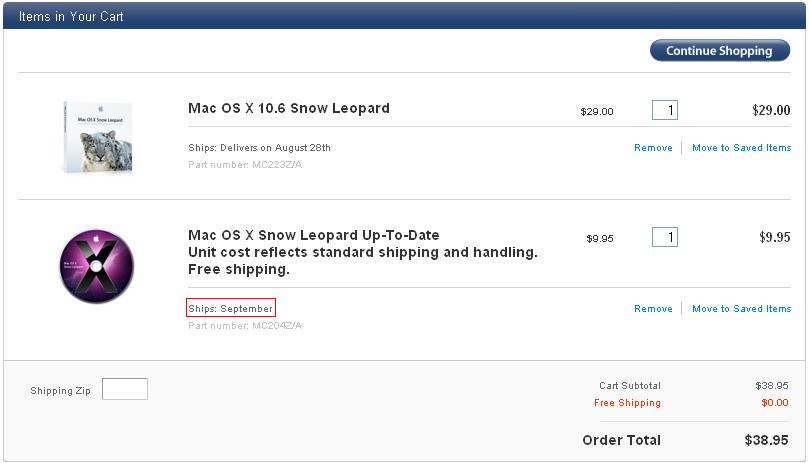Remove Mac OS X 10.6 Snow Leopard from cart

point(653,148)
